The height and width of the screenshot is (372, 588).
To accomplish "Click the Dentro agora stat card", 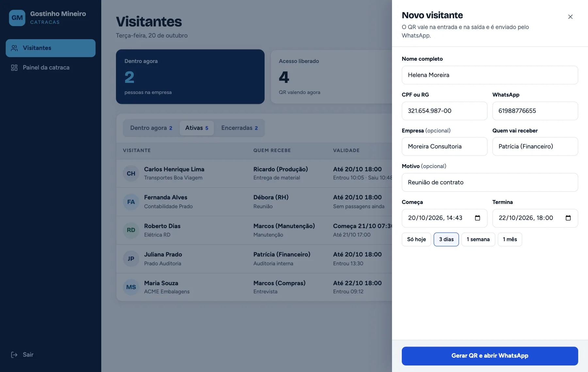I will [x=190, y=77].
